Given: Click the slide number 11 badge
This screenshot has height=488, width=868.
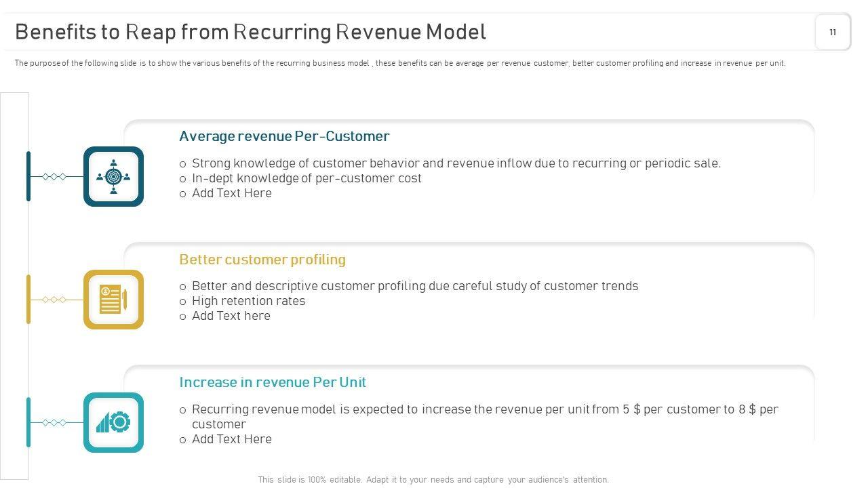Looking at the screenshot, I should [x=833, y=32].
